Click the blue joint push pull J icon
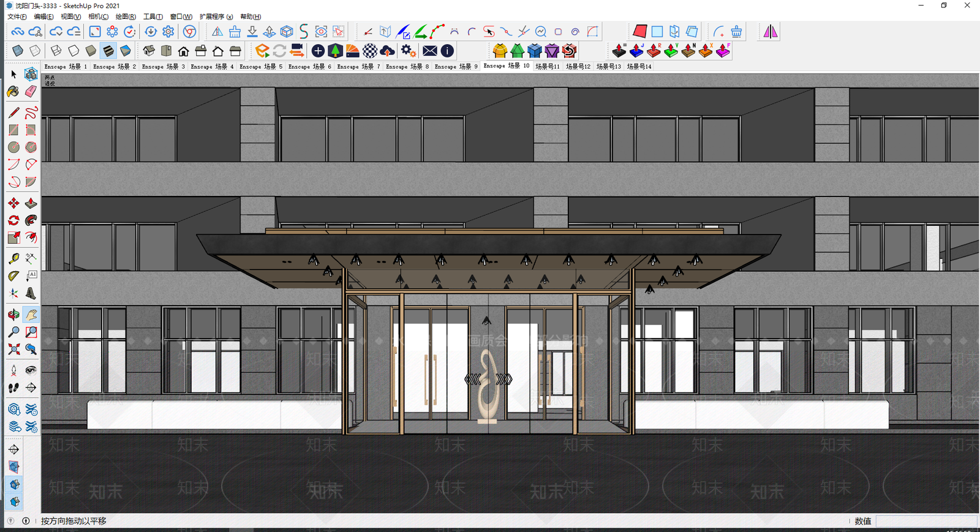The width and height of the screenshot is (980, 532). click(636, 51)
